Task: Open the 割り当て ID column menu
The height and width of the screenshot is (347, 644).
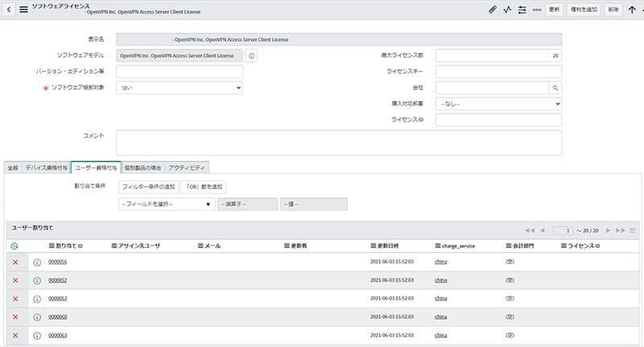Action: tap(52, 246)
